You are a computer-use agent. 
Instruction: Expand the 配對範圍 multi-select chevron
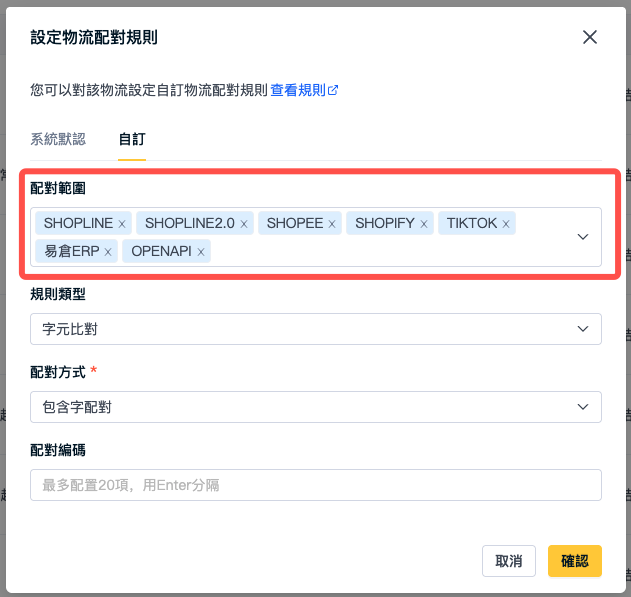583,237
